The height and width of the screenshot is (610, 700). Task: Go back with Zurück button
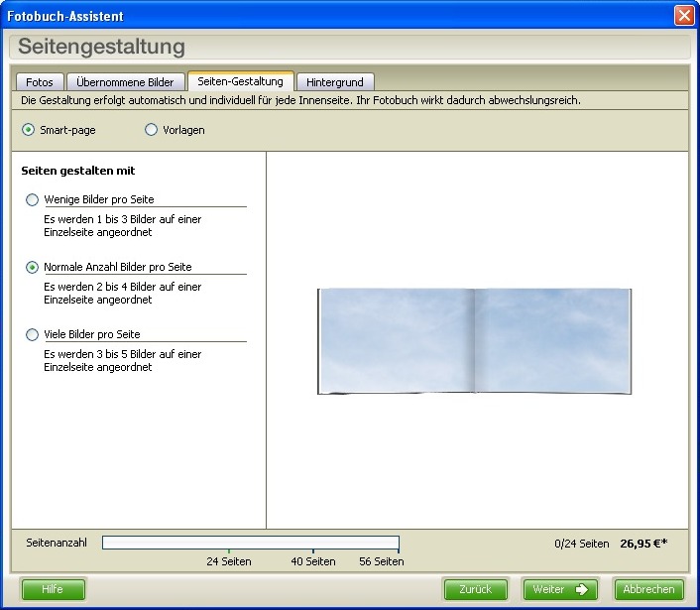476,589
